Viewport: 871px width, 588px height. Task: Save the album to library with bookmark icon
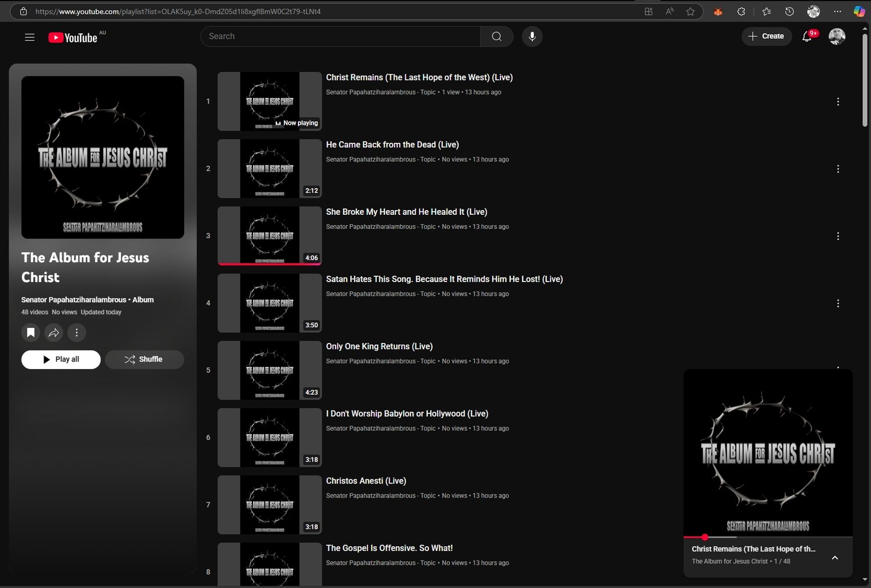click(31, 333)
